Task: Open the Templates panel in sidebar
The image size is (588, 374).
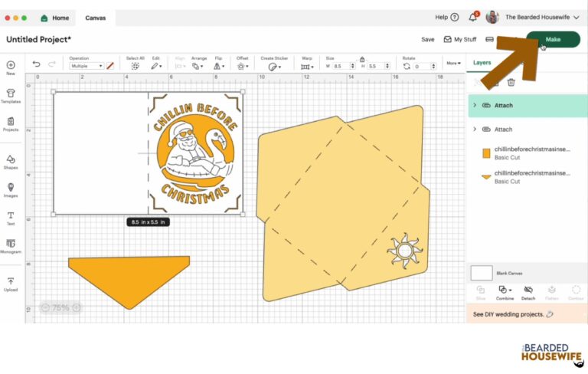Action: tap(11, 96)
